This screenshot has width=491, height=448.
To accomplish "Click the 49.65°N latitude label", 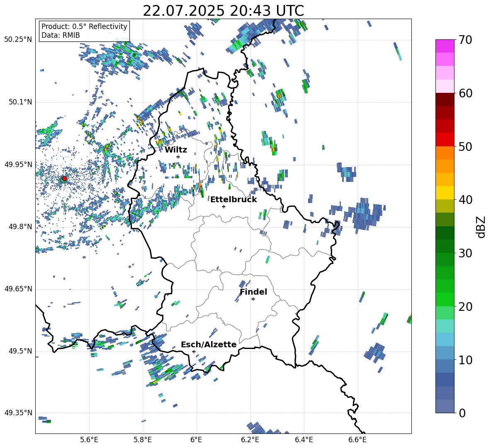I will tap(18, 289).
